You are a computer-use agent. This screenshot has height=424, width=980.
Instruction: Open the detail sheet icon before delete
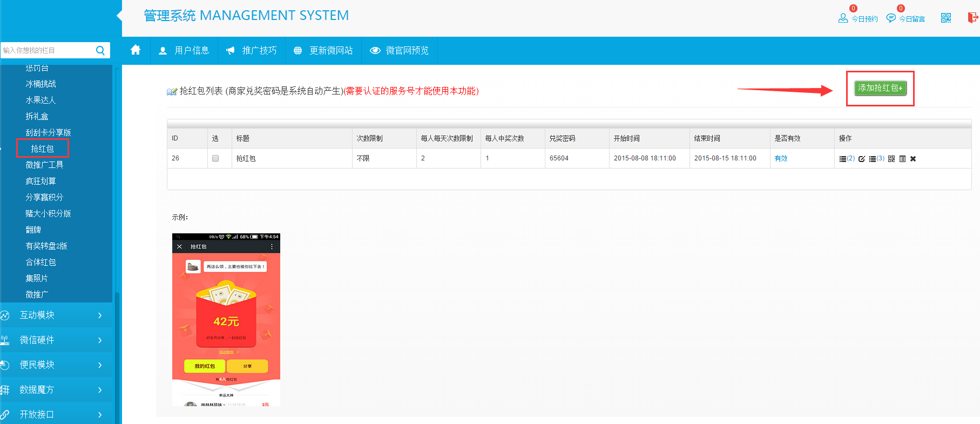(902, 159)
